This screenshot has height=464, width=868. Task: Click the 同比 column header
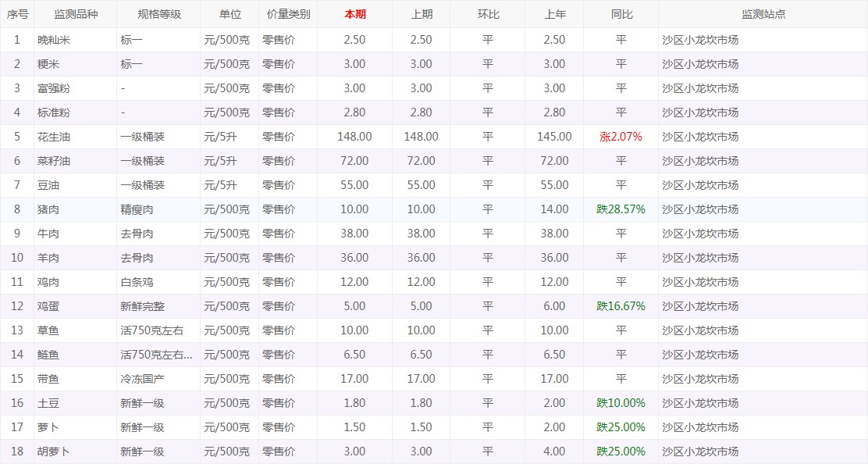click(x=621, y=14)
